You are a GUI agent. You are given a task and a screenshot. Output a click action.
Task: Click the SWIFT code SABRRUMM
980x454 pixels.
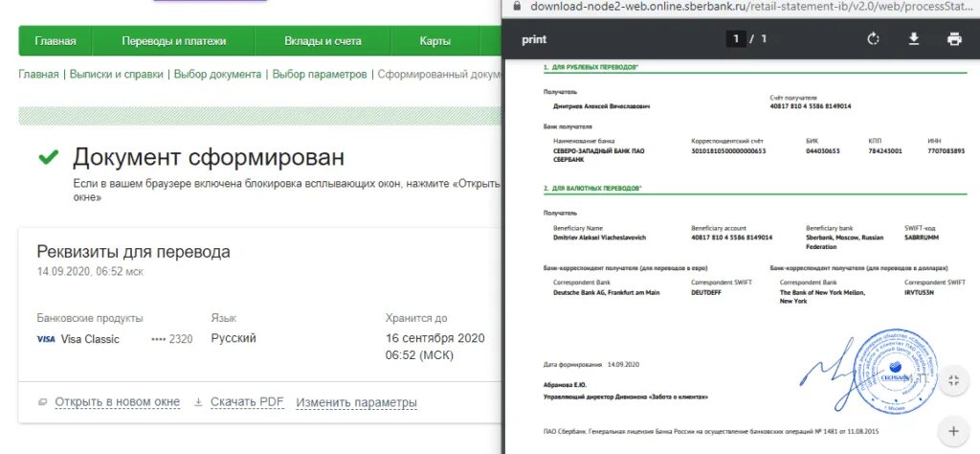click(922, 238)
